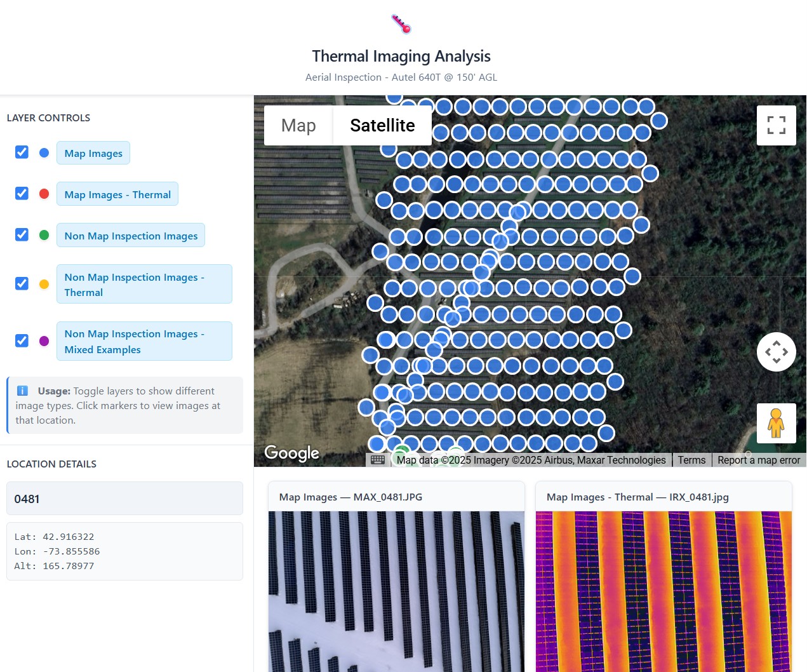The image size is (807, 672).
Task: Switch to the Map view tab
Action: [297, 125]
